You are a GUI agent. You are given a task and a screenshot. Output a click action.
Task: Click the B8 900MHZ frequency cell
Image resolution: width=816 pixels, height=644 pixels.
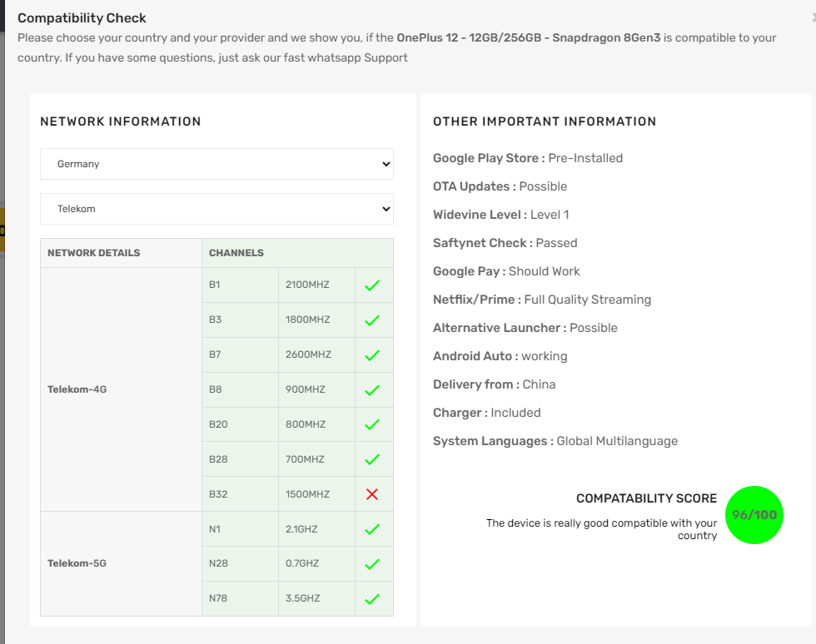click(x=316, y=389)
